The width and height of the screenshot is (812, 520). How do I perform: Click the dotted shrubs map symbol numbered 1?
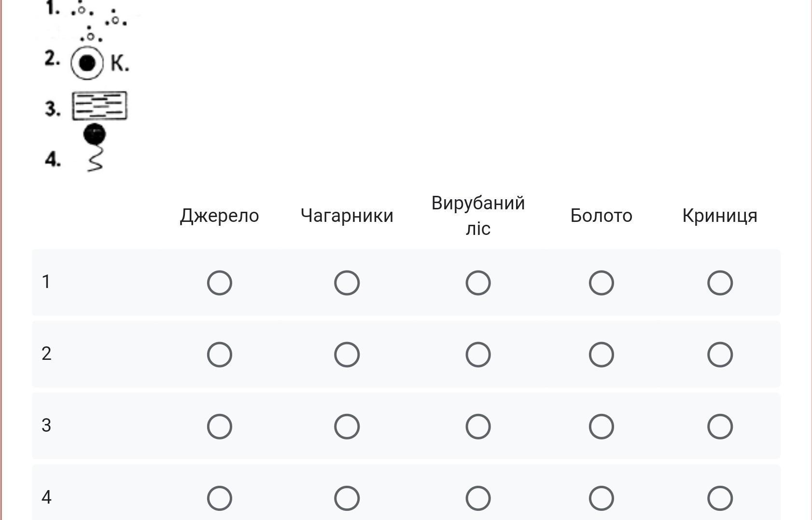98,22
